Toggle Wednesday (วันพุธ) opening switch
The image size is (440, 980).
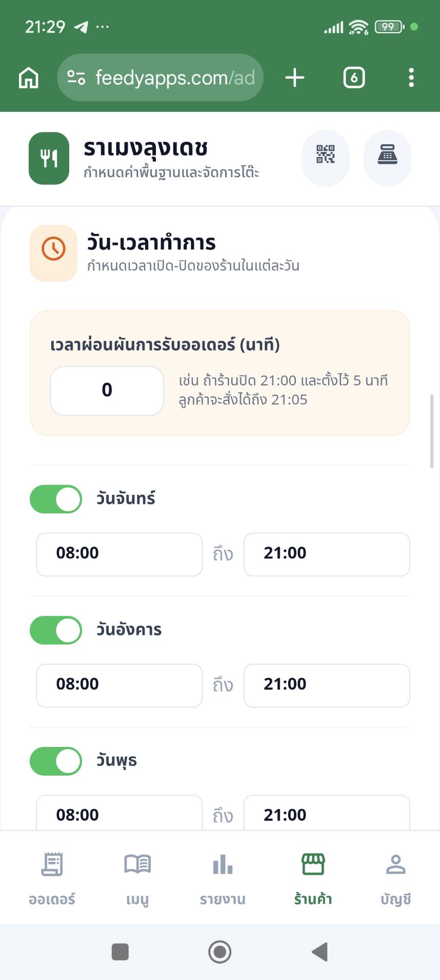pos(56,761)
